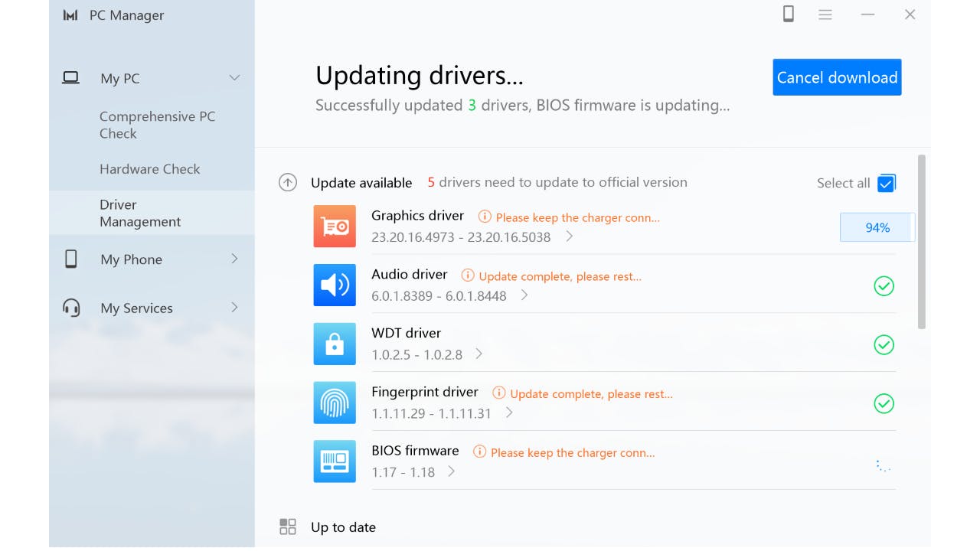Click the Audio driver green completion checkmark

click(x=884, y=285)
